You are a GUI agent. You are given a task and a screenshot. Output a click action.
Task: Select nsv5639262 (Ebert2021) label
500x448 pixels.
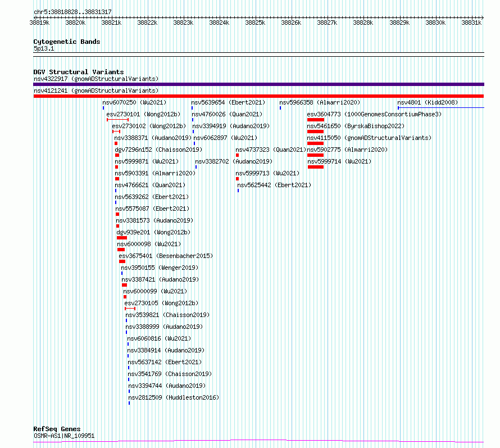[x=152, y=197]
